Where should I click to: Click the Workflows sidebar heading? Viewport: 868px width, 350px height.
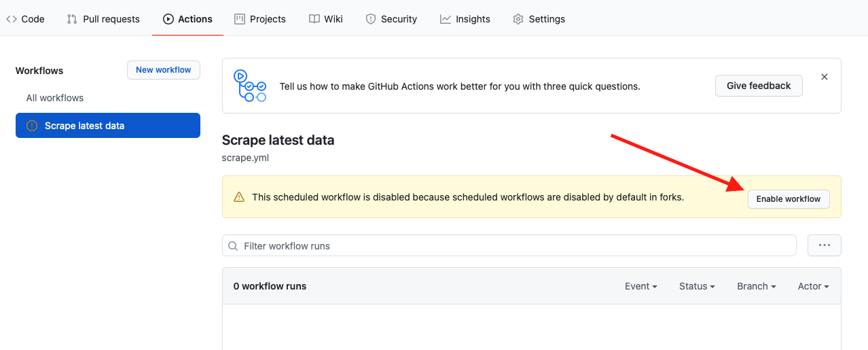click(x=39, y=71)
